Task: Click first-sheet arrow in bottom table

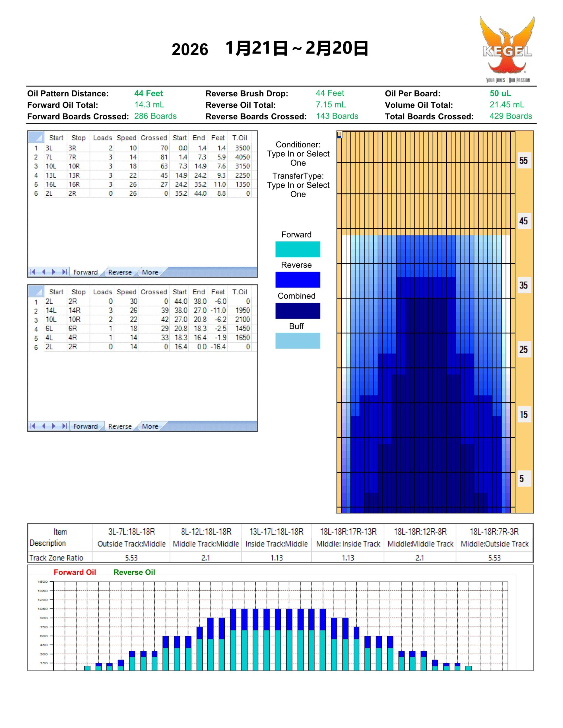Action: pyautogui.click(x=32, y=426)
